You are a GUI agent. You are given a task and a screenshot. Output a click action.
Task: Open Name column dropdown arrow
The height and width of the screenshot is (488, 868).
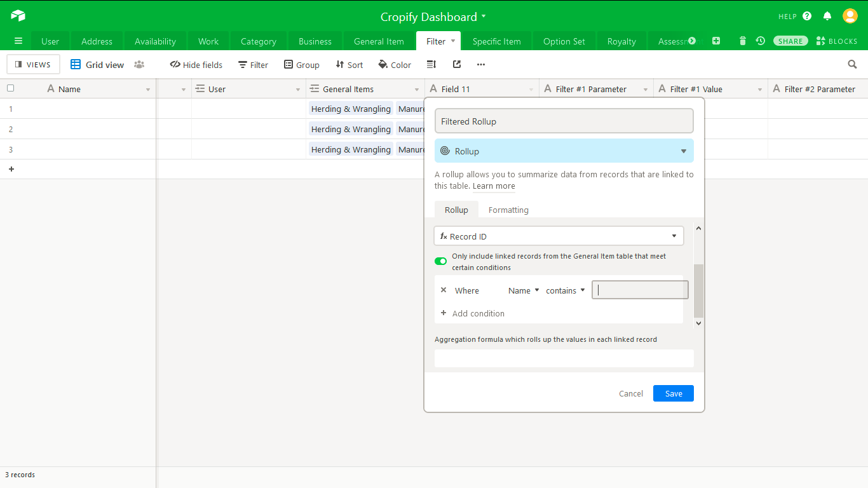pyautogui.click(x=148, y=90)
